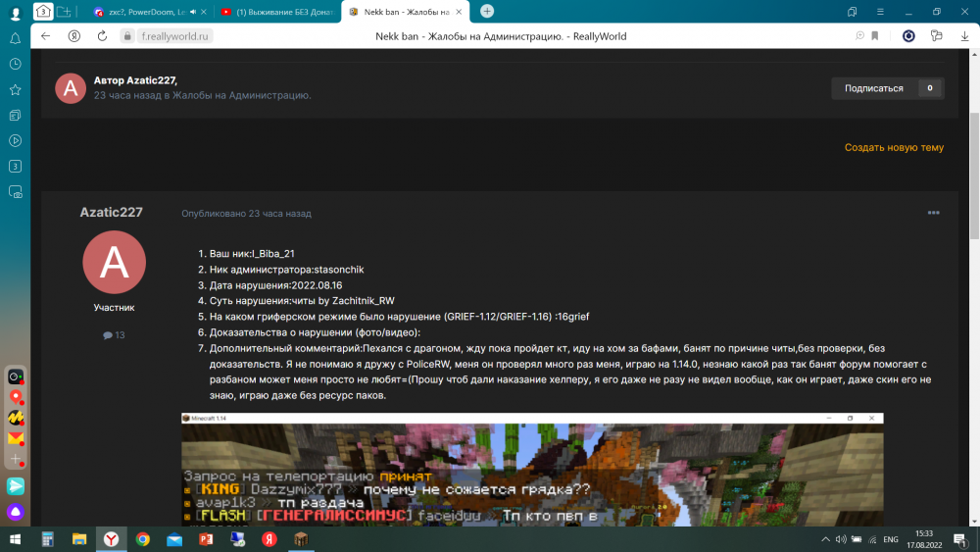
Task: Open PowerPoint from taskbar
Action: (x=206, y=539)
